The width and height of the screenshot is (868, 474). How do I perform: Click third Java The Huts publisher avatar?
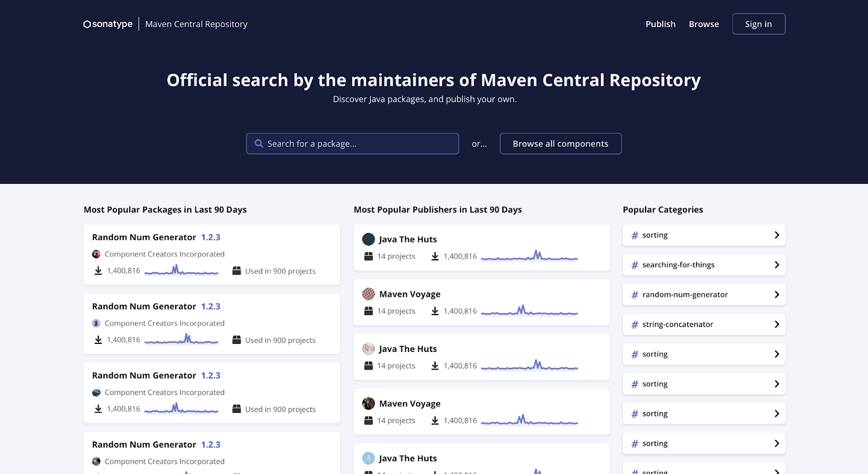coord(368,458)
